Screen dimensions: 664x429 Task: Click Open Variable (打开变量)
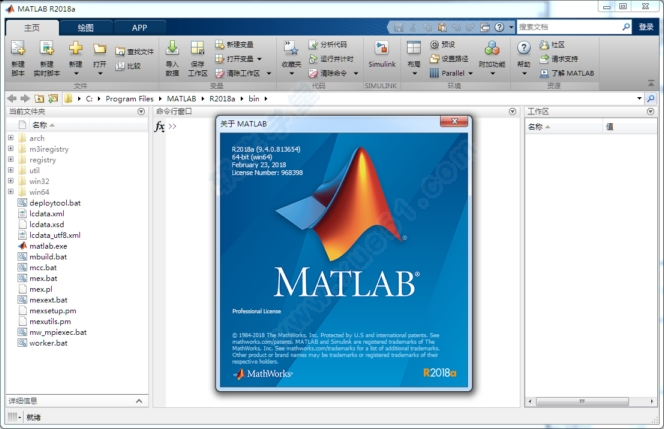click(x=234, y=59)
